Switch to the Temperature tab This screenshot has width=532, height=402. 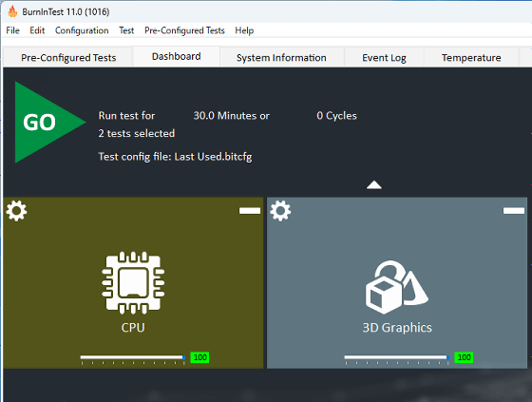(x=471, y=58)
